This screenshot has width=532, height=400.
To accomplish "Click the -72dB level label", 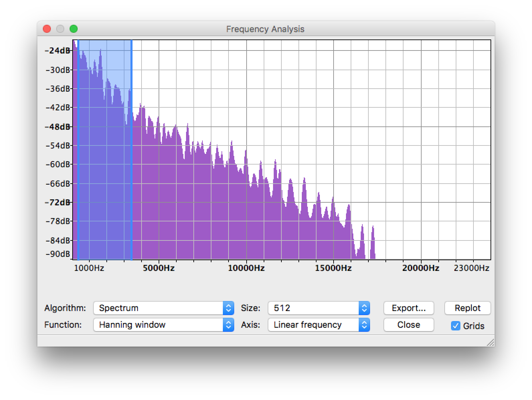I will click(x=57, y=202).
